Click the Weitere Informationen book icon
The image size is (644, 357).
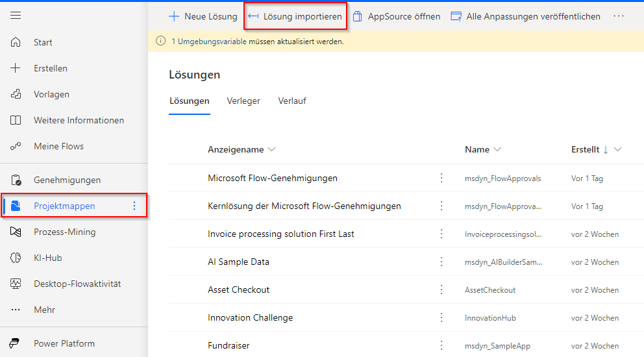coord(16,120)
